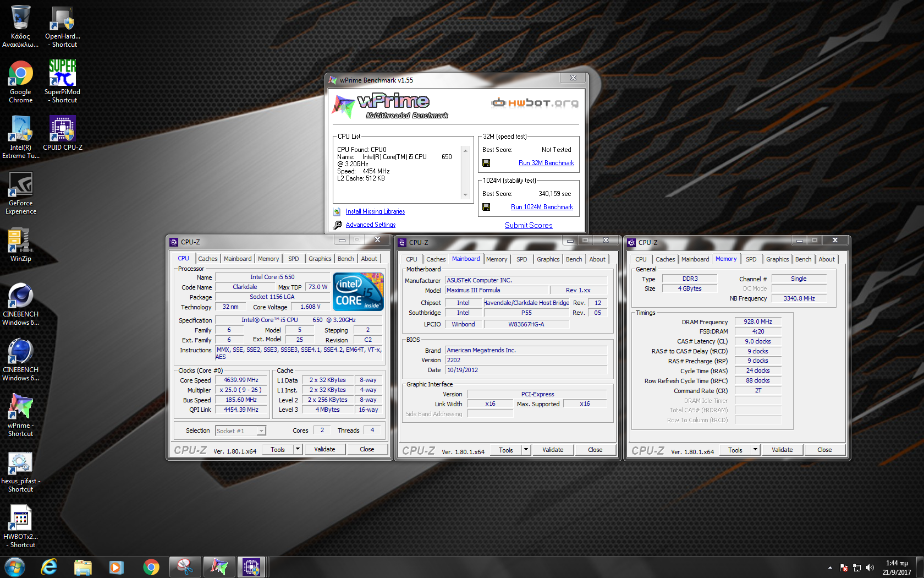Open Bench tab in the Memory CPU-Z window
This screenshot has width=924, height=578.
(x=804, y=259)
